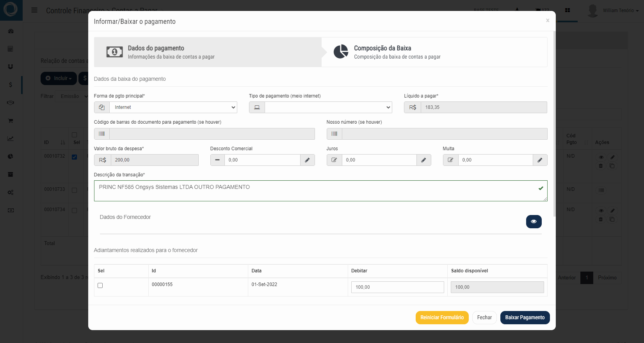The height and width of the screenshot is (343, 644).
Task: Expand the Incluir dropdown button
Action: click(x=59, y=78)
